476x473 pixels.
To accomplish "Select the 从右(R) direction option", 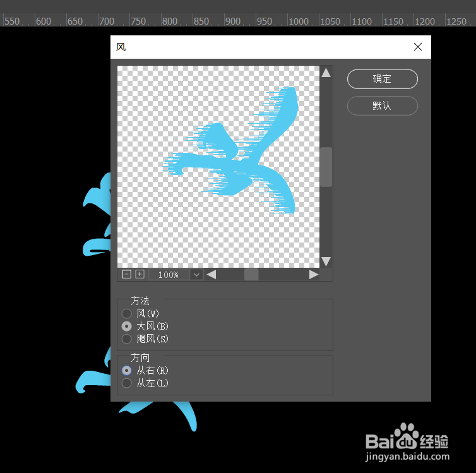I will coord(127,371).
